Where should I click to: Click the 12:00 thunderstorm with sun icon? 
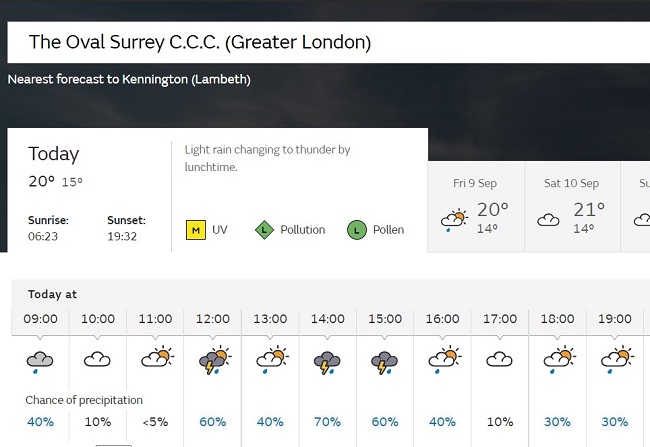(215, 360)
